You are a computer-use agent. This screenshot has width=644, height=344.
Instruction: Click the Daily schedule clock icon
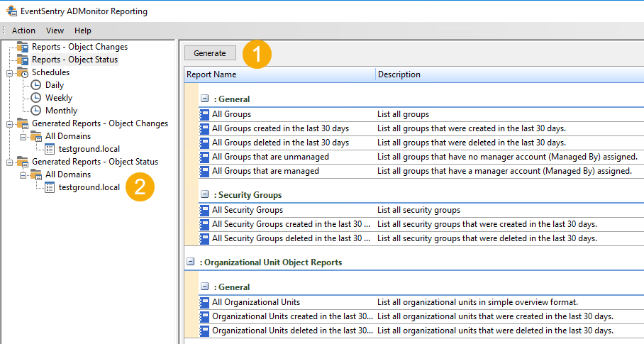[36, 85]
